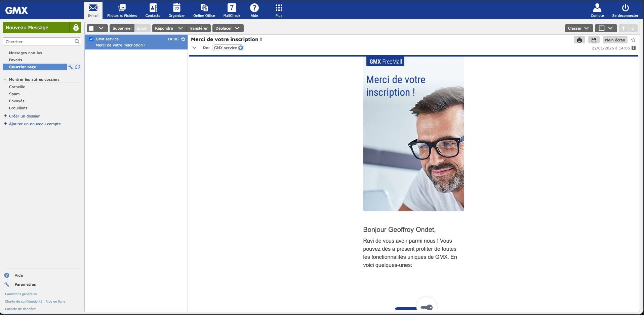Screen dimensions: 644x315
Task: Refresh the Courrier reçu folder
Action: pos(78,67)
